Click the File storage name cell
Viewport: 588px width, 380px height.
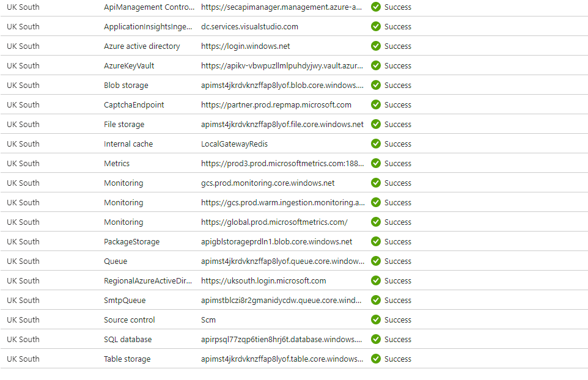[x=124, y=125]
